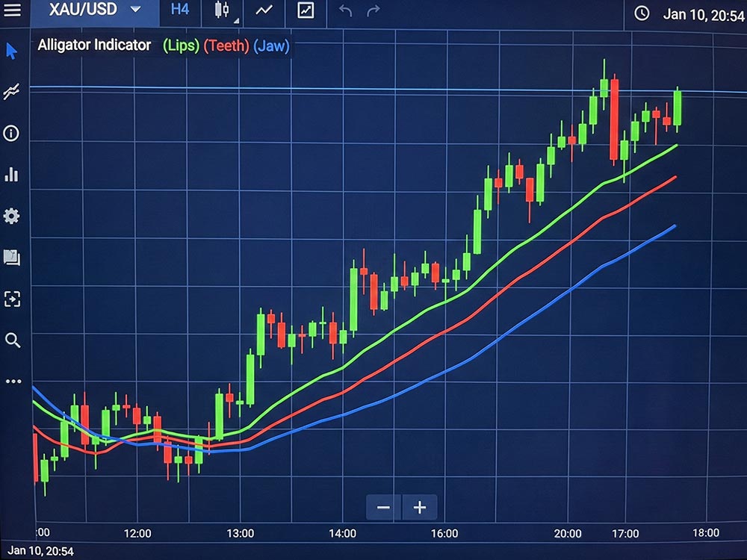
Task: Open chart settings via gear icon
Action: 10,216
